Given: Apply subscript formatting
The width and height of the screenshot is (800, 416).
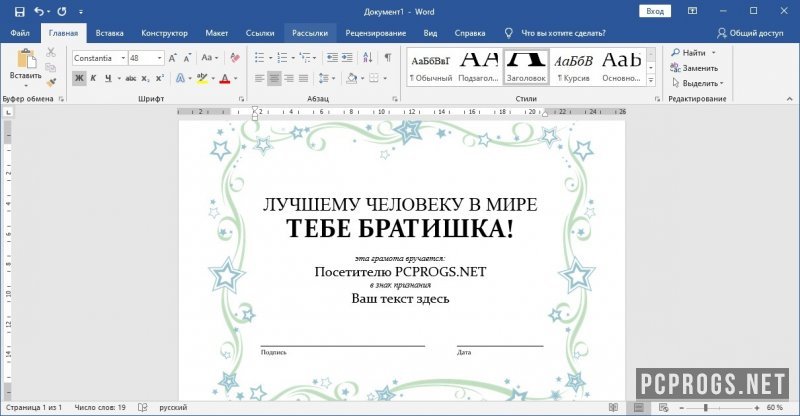Looking at the screenshot, I should 145,78.
